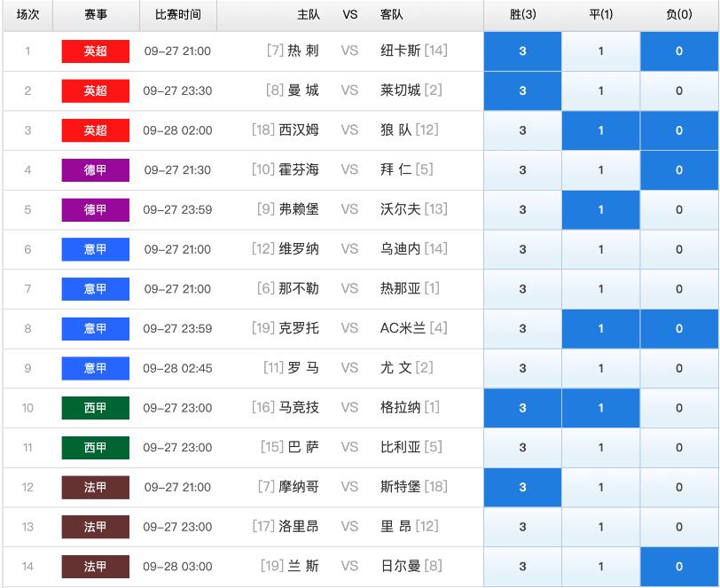This screenshot has width=720, height=588.
Task: Select loss (0) for 罗马 vs 尤文
Action: [x=679, y=368]
